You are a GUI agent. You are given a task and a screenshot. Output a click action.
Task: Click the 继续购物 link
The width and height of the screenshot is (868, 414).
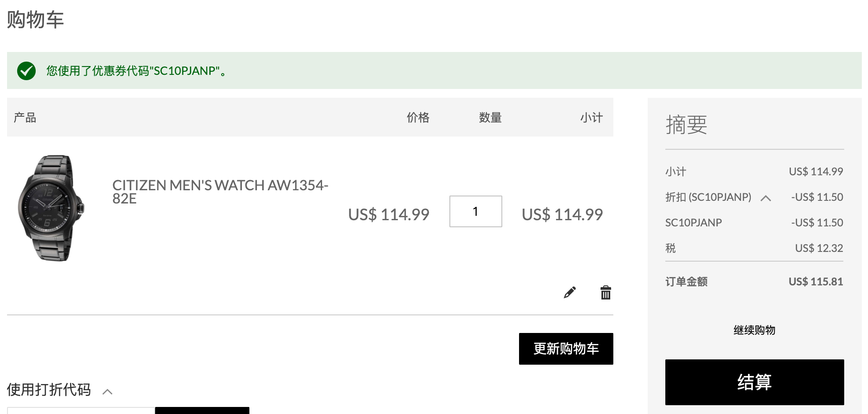pos(754,330)
